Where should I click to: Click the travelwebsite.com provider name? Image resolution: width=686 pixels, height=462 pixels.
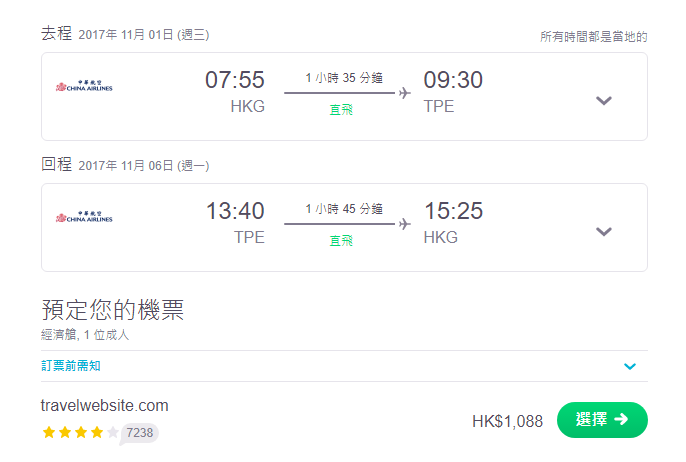[x=105, y=406]
